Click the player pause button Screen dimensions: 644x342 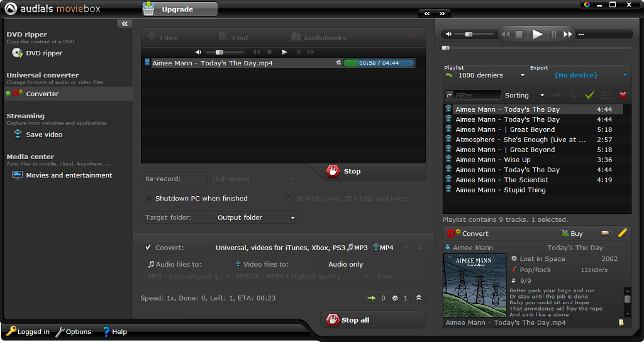(553, 35)
